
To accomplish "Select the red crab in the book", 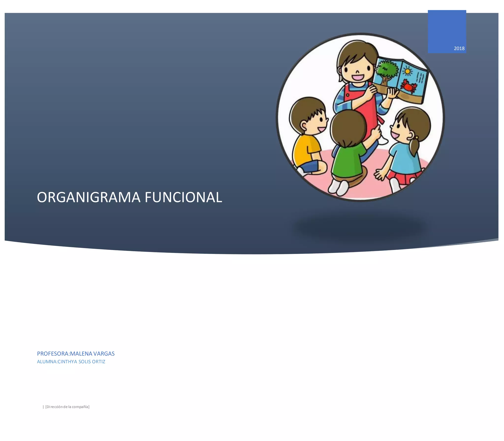I will pyautogui.click(x=408, y=87).
